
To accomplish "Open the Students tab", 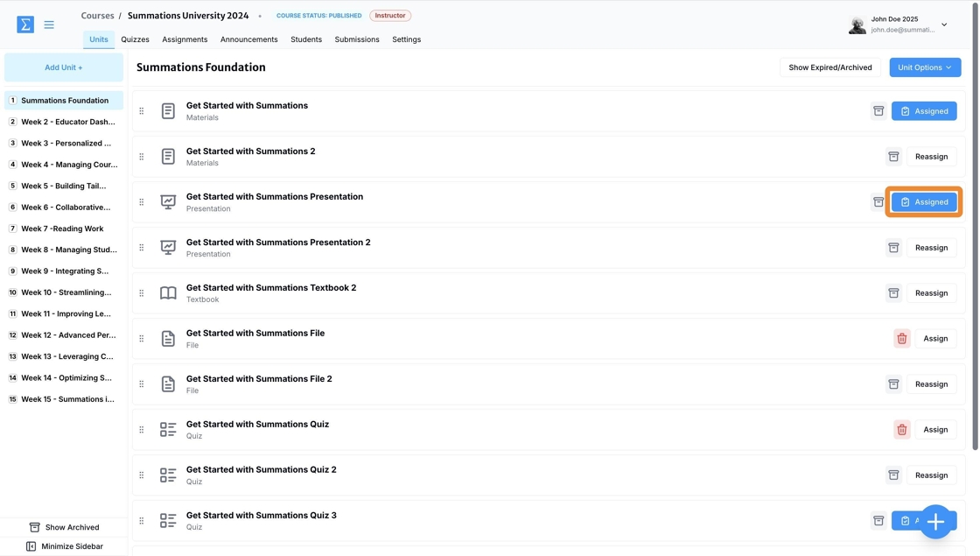I will point(306,39).
